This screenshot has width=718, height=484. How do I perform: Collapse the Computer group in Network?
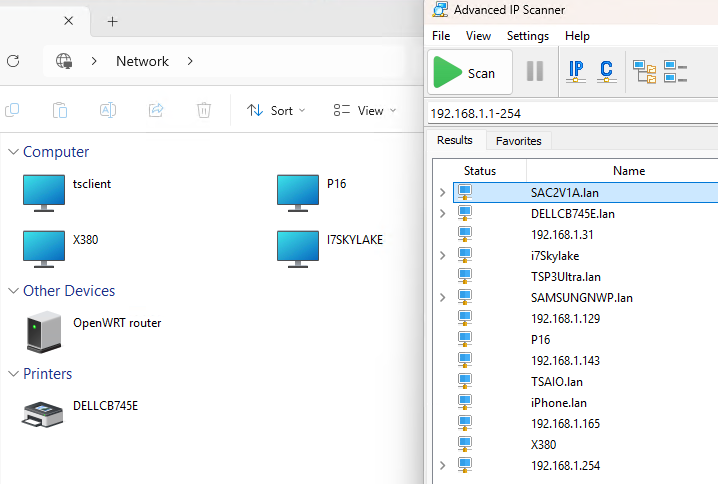(14, 152)
